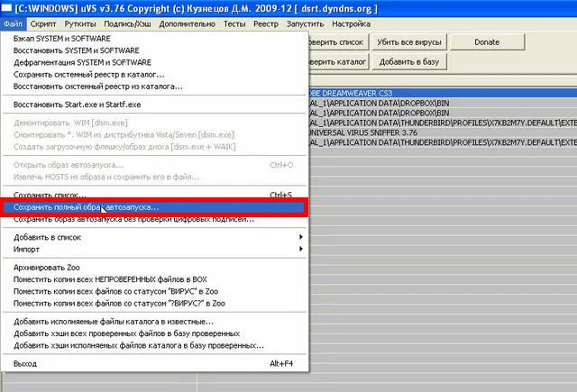Click the partially hidden 'верить каталог' button
The width and height of the screenshot is (577, 392).
click(x=339, y=62)
